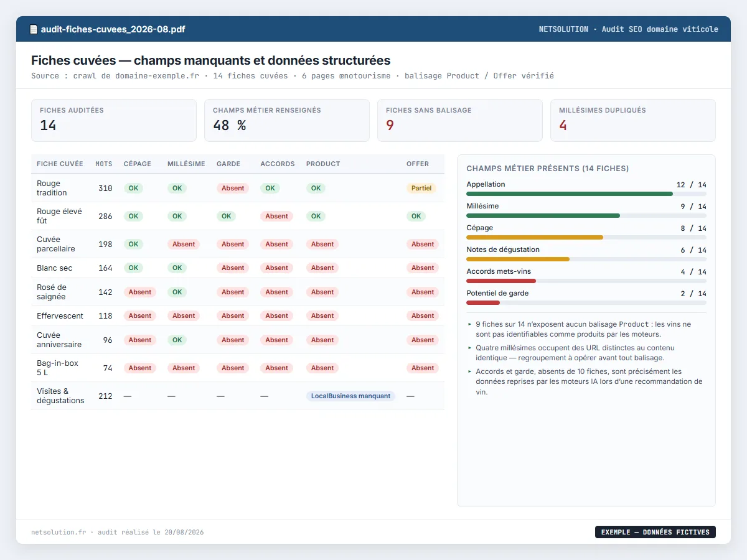Click the Partiel badge for Rouge tradition

tap(421, 188)
